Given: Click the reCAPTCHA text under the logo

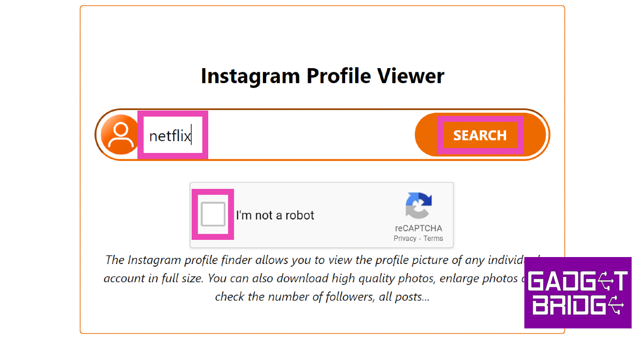Looking at the screenshot, I should point(419,228).
